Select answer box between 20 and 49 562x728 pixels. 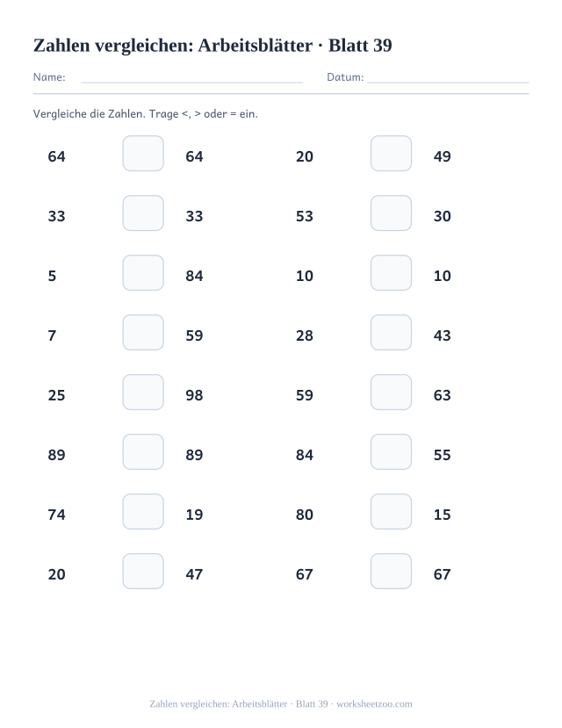point(392,153)
